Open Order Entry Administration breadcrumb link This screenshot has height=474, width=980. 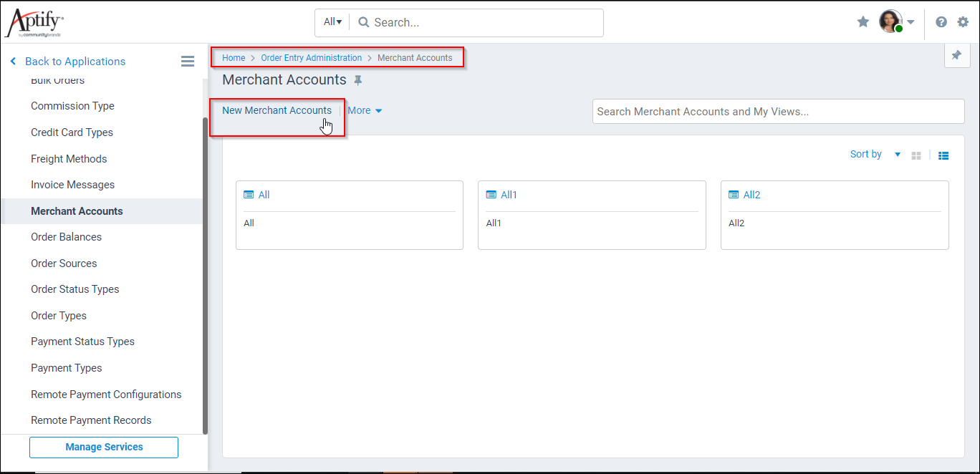311,57
